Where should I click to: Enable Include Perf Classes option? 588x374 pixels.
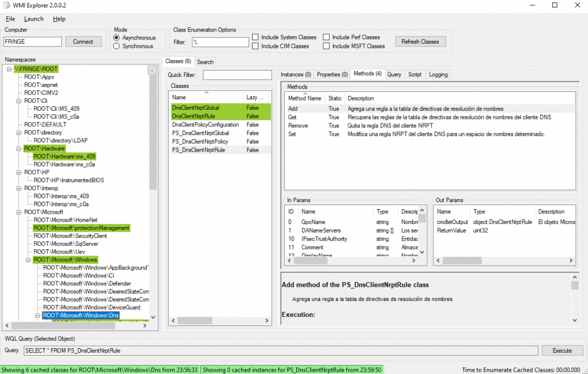(x=328, y=37)
